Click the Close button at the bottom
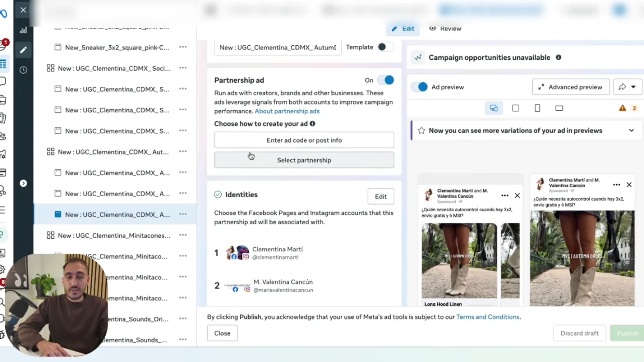The width and height of the screenshot is (644, 362). (x=222, y=333)
